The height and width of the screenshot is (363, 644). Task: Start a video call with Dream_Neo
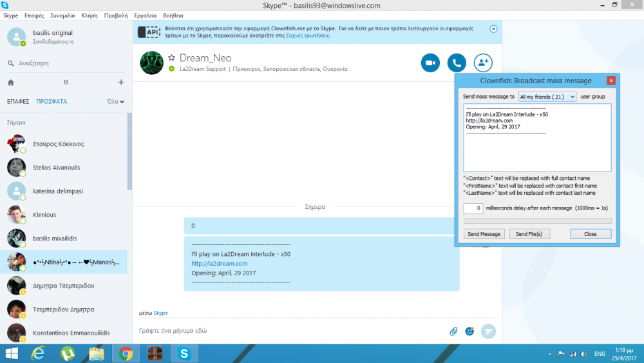click(430, 63)
